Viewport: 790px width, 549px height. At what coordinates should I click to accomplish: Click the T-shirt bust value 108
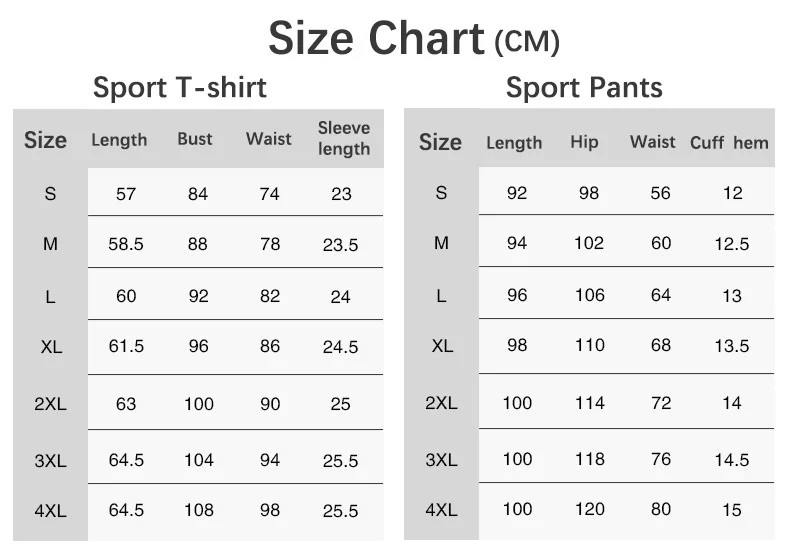198,510
